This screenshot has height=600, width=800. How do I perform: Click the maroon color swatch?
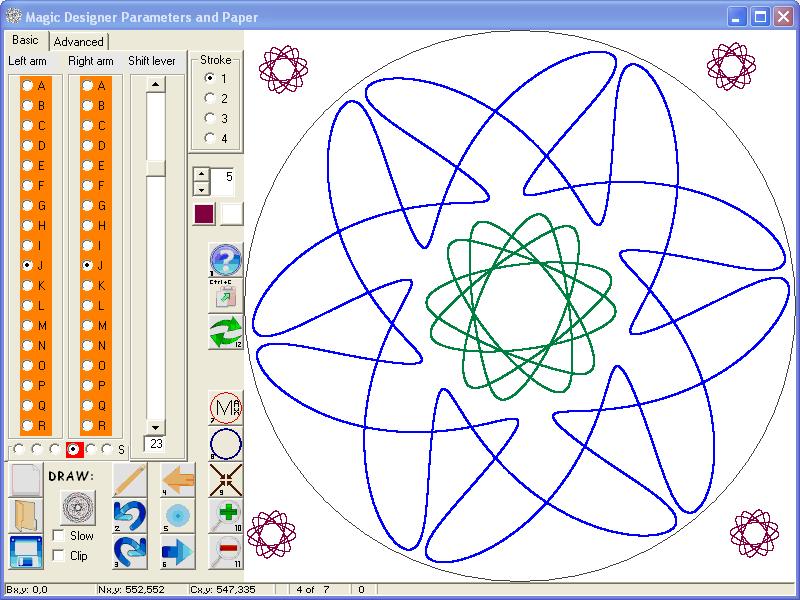[204, 214]
